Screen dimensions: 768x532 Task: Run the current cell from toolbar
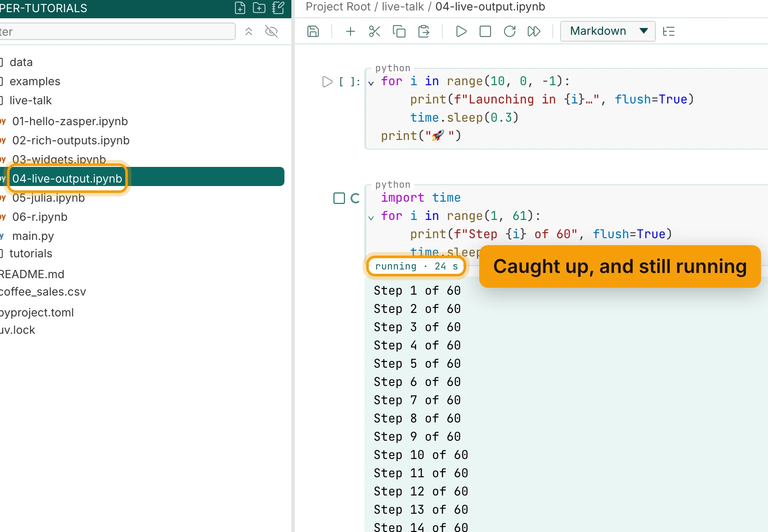point(461,31)
